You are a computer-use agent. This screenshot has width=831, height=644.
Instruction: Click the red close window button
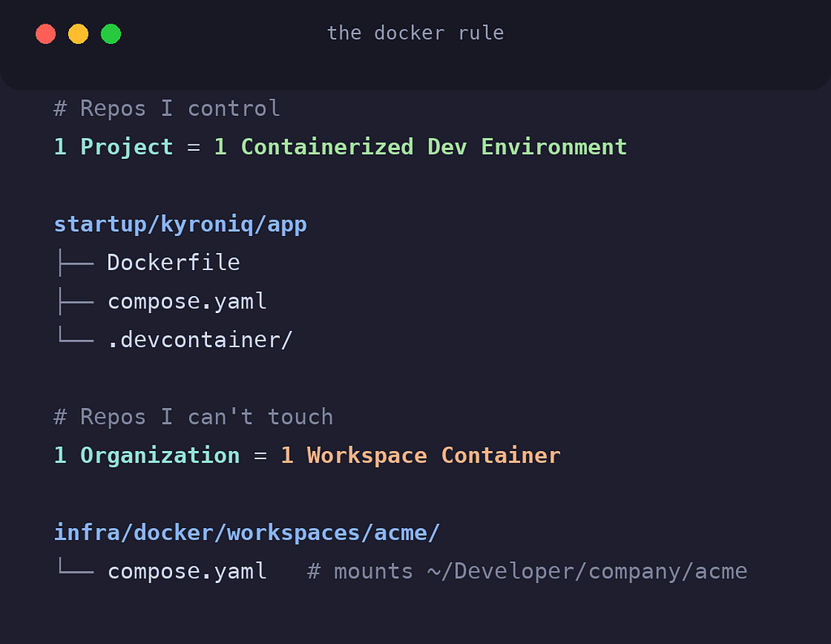tap(45, 34)
